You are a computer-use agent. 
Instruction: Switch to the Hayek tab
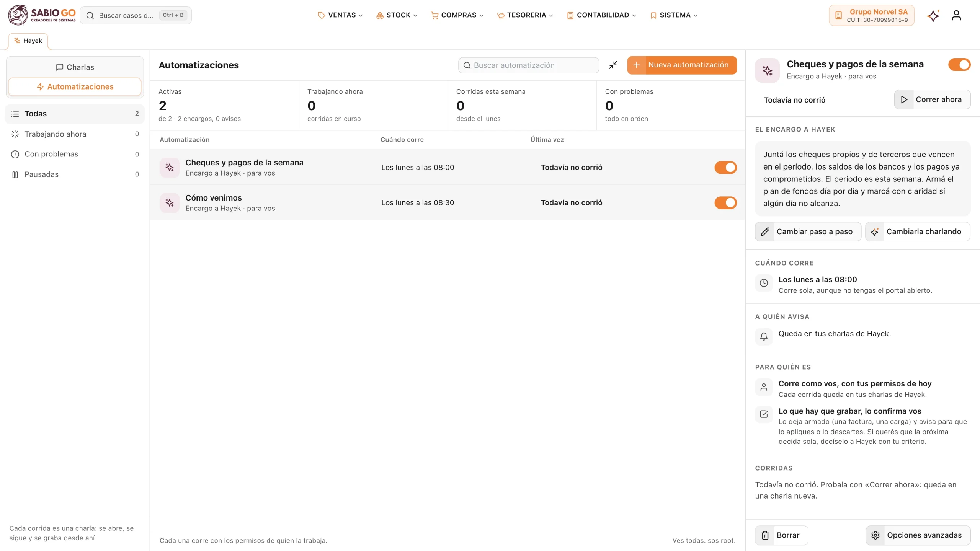28,41
